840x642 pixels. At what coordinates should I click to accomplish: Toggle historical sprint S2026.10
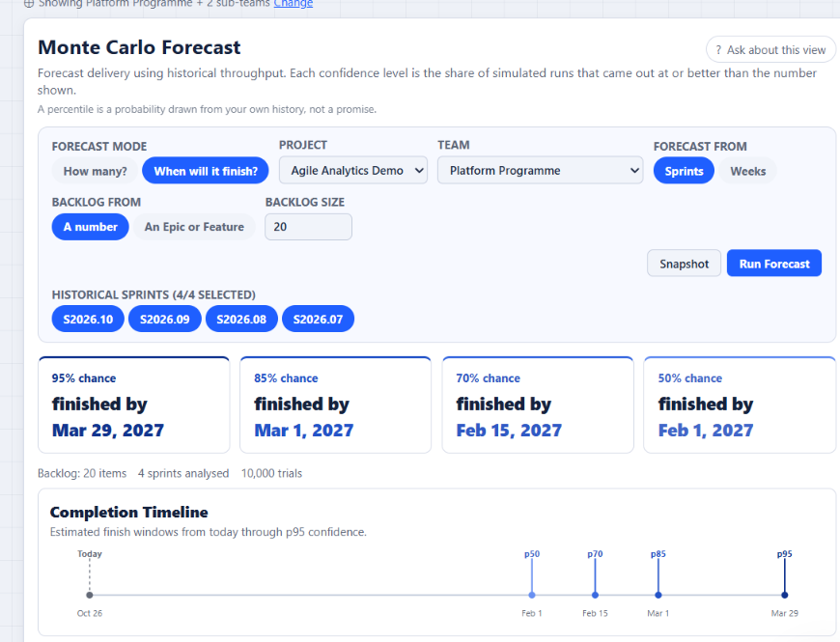88,320
